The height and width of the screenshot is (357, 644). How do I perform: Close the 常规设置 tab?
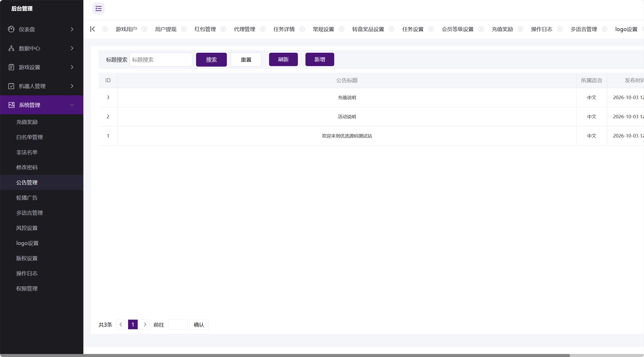coord(342,29)
